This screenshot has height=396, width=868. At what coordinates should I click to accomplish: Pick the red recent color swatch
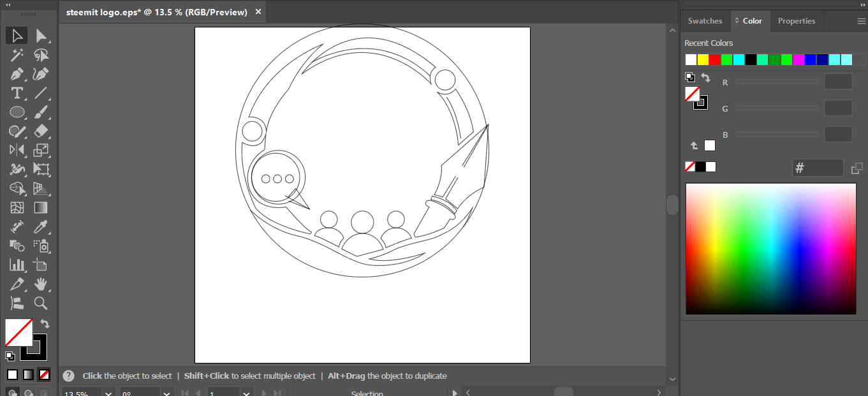point(715,59)
